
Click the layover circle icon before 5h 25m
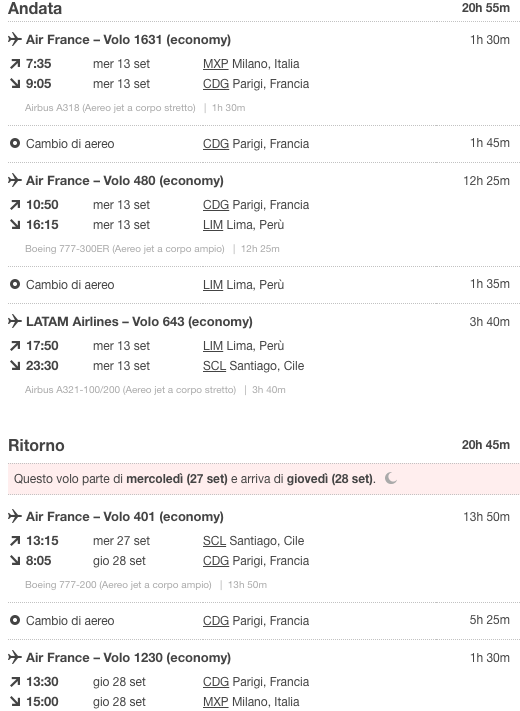[x=15, y=620]
